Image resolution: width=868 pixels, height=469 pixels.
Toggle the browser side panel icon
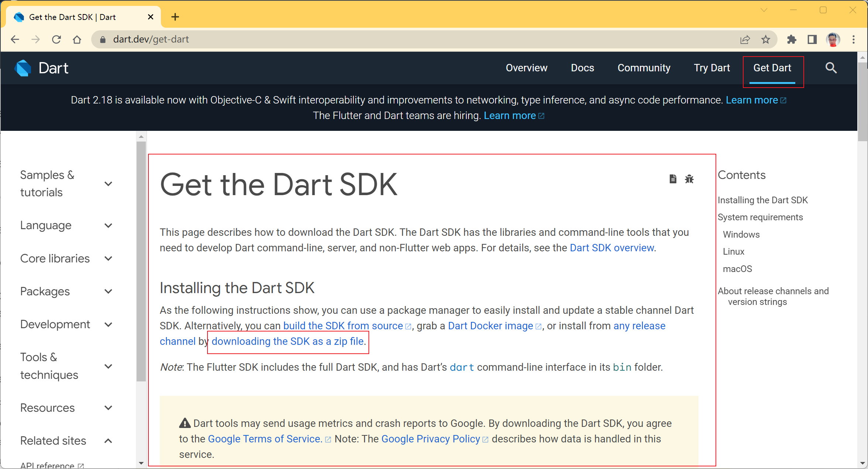point(812,40)
